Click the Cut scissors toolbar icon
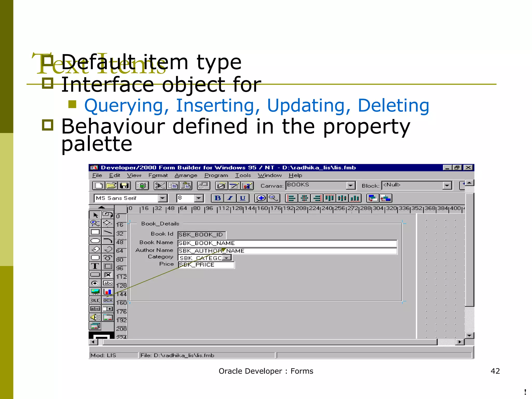 [160, 185]
